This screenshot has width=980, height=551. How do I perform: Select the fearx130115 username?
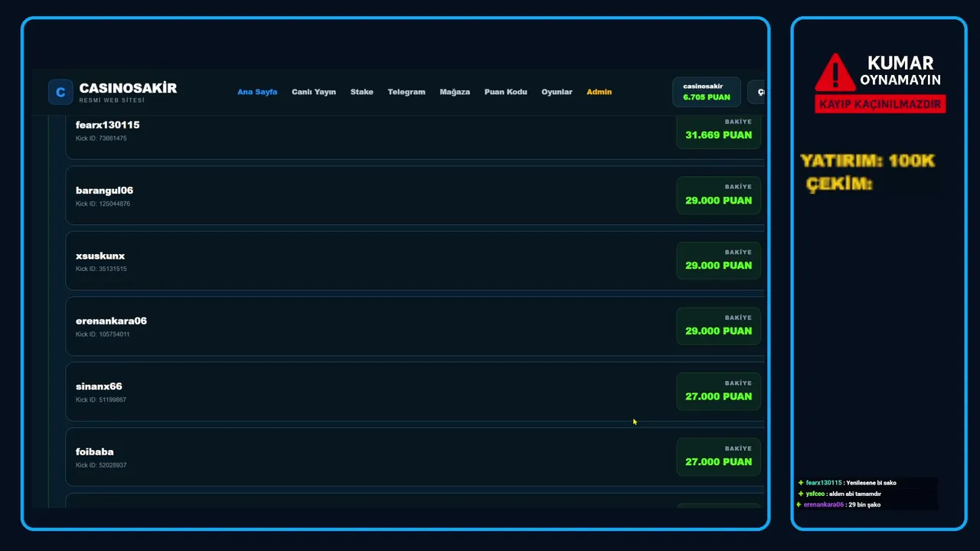click(x=108, y=125)
